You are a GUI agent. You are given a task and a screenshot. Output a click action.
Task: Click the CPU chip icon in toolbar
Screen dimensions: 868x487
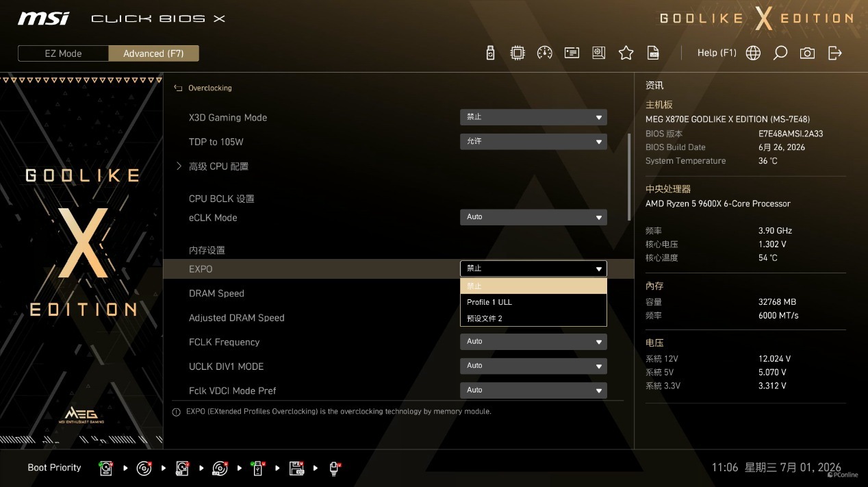518,53
